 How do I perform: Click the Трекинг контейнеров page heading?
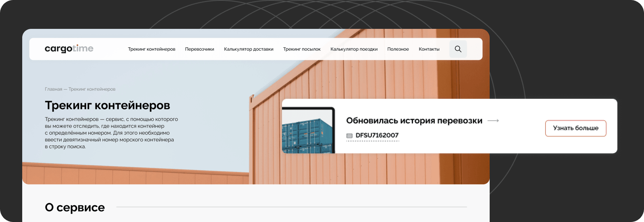pos(107,105)
